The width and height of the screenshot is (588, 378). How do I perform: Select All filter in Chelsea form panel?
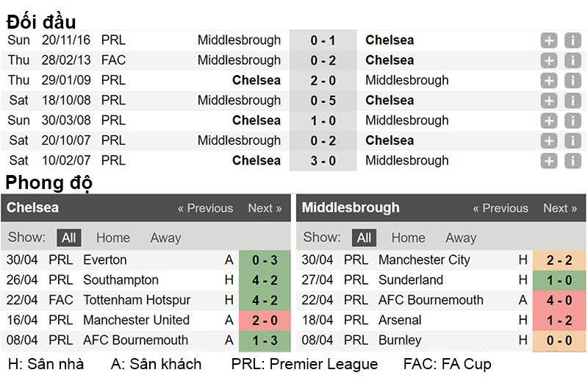[69, 238]
